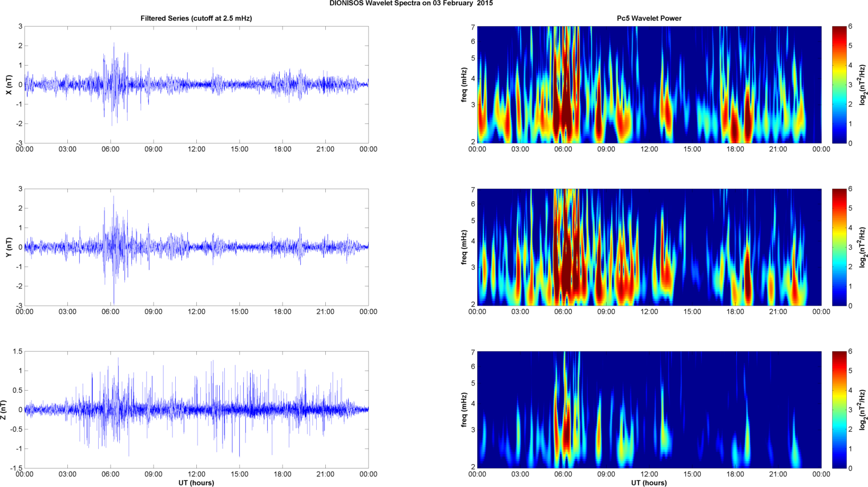The height and width of the screenshot is (487, 868).
Task: Click the bottom Pc5 wavelet power spectrogram
Action: tap(649, 409)
